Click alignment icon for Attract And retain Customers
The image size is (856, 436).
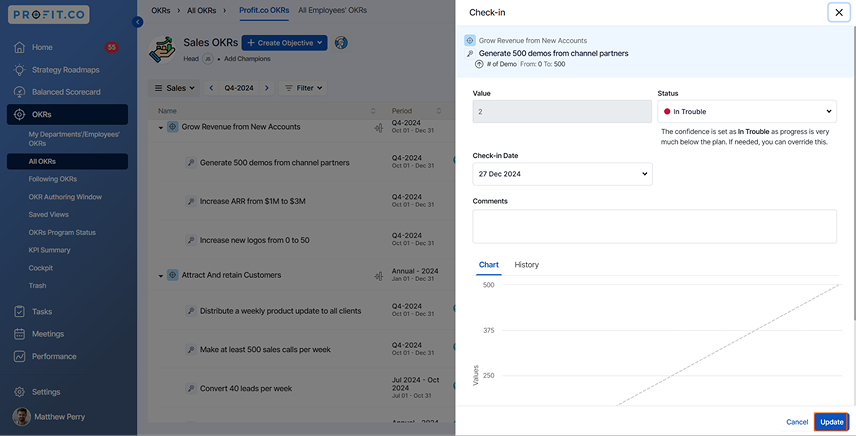[x=379, y=277]
